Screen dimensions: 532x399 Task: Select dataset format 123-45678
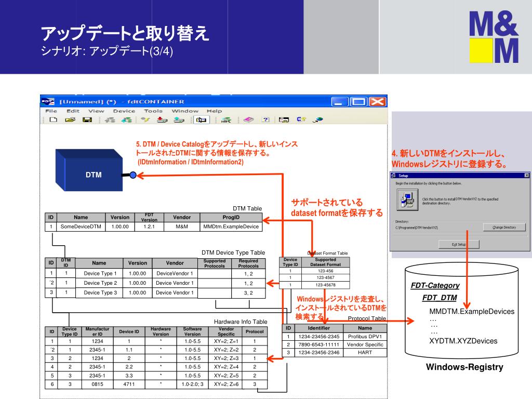click(x=325, y=285)
